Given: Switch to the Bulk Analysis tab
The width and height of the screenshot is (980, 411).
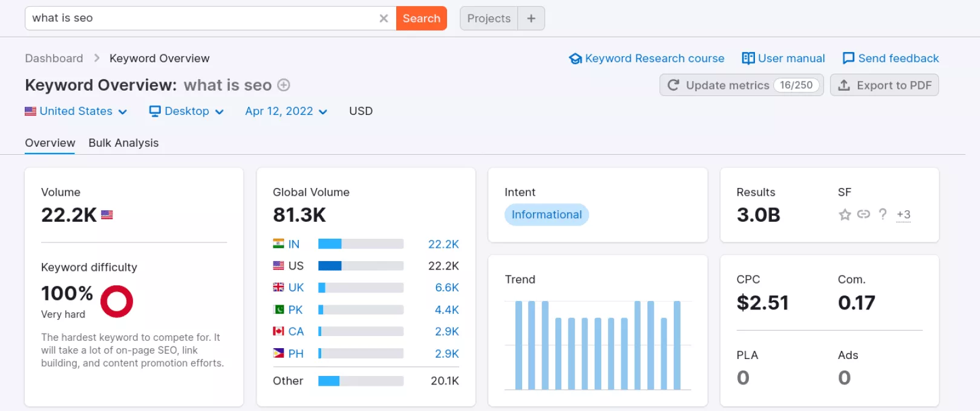Looking at the screenshot, I should coord(123,143).
